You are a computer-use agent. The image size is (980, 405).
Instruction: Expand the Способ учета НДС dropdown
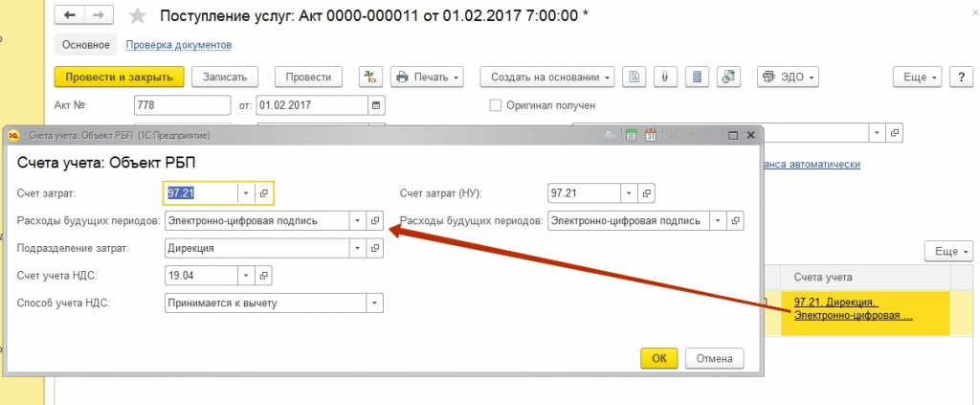[374, 304]
